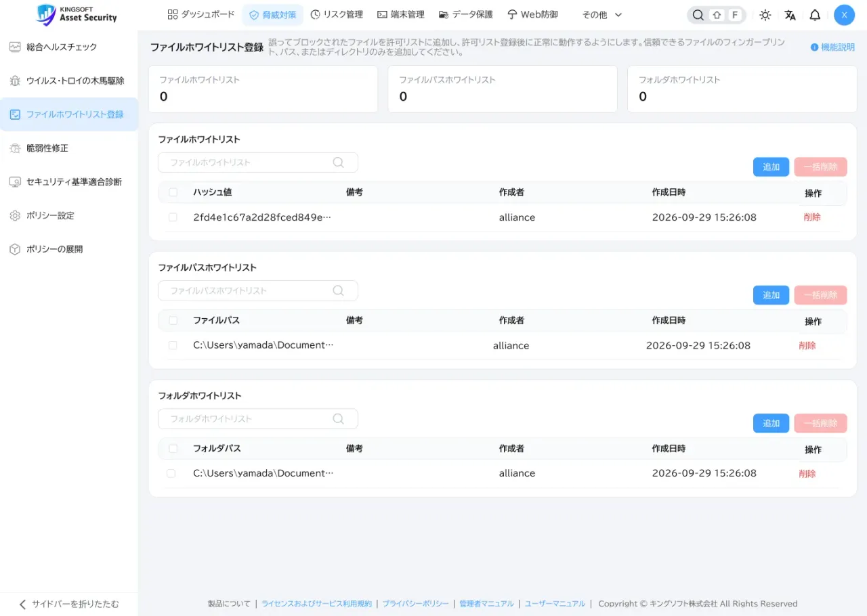Switch to the 脅威対策 tab
This screenshot has height=616, width=867.
272,14
